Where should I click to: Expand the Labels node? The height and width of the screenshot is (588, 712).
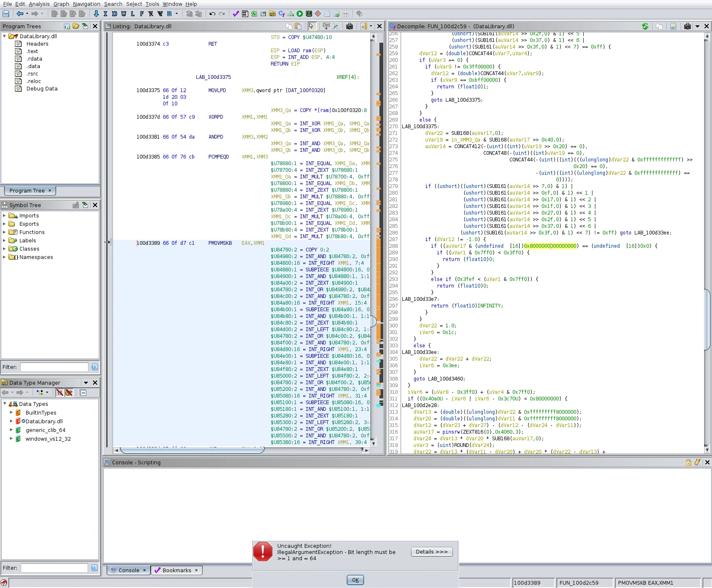(x=4, y=241)
